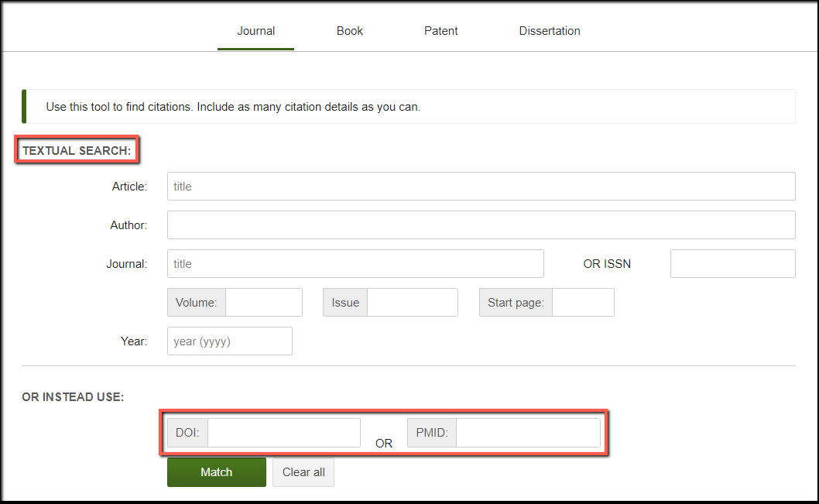The image size is (819, 504).
Task: Click the DOI input field
Action: point(283,433)
